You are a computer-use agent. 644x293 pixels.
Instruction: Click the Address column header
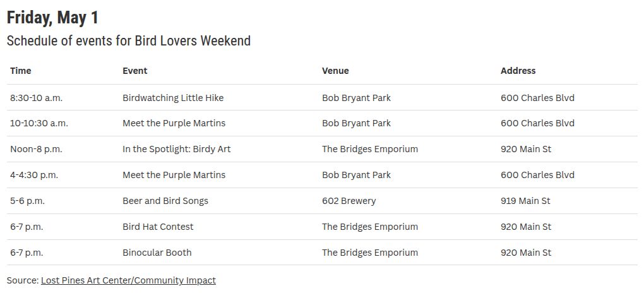pos(518,71)
